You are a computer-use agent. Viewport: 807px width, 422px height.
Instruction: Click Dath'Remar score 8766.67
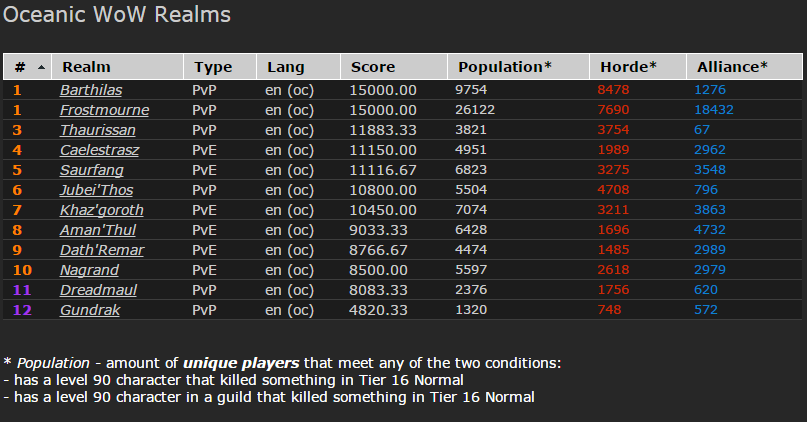click(x=379, y=250)
